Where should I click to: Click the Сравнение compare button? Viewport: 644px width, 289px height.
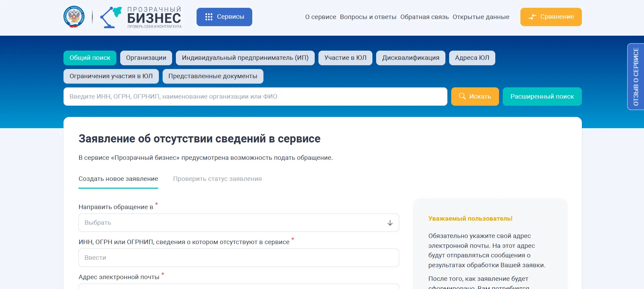[551, 17]
